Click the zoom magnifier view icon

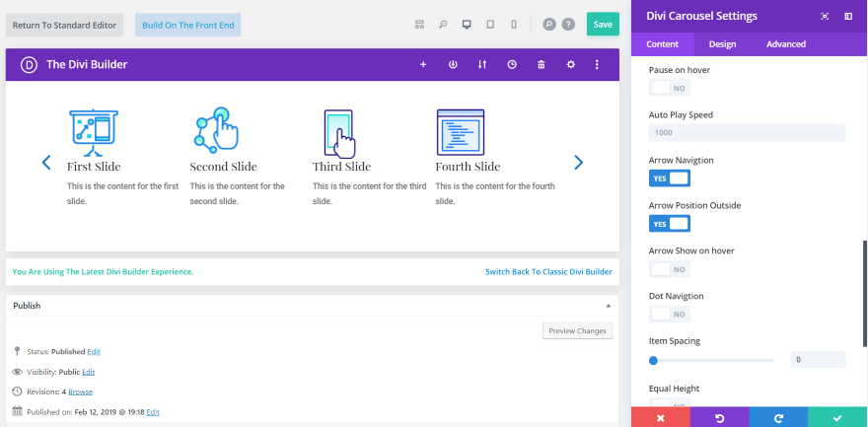443,25
